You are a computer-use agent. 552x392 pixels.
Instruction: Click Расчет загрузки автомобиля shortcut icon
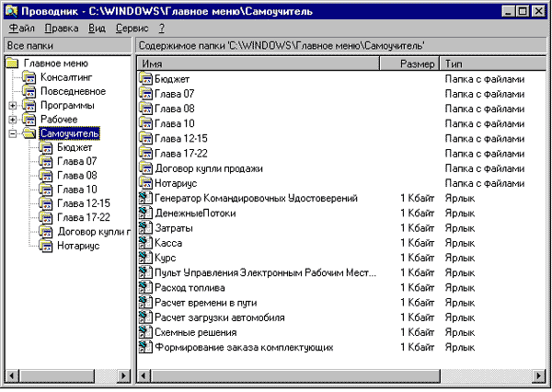pos(145,317)
